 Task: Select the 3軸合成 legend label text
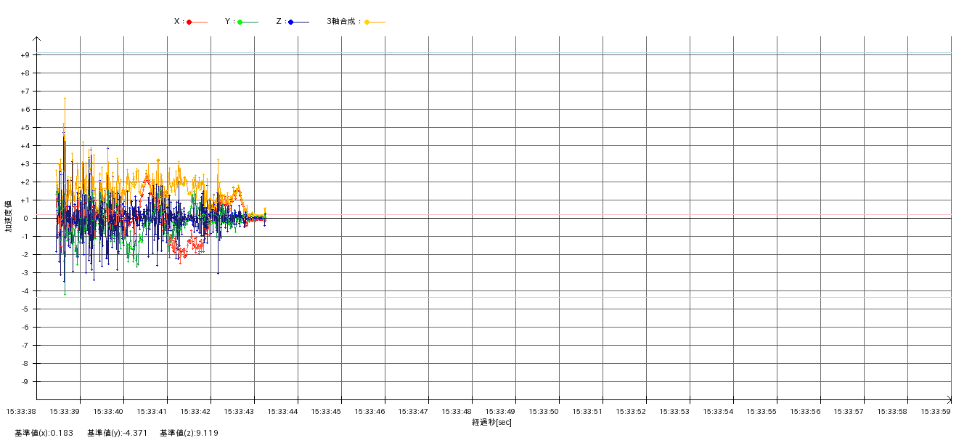pos(343,22)
